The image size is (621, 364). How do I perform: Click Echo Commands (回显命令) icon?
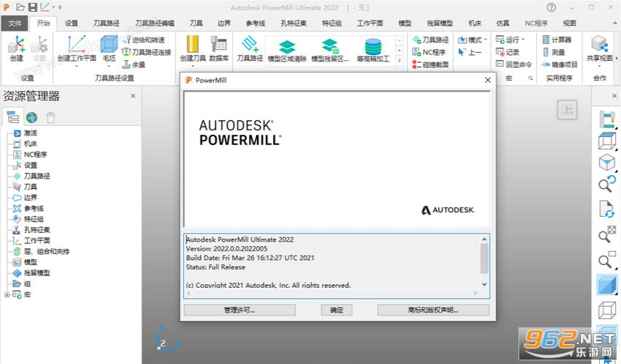click(513, 64)
